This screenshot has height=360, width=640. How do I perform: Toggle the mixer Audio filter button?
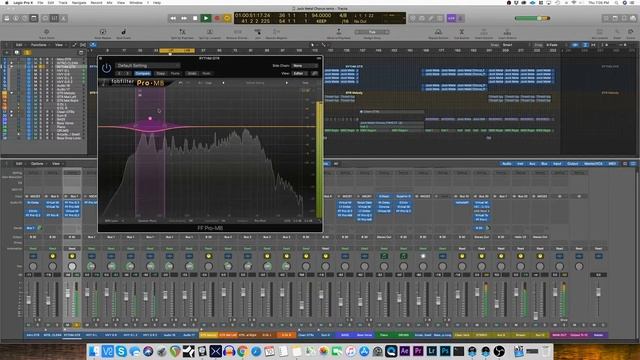(x=507, y=164)
